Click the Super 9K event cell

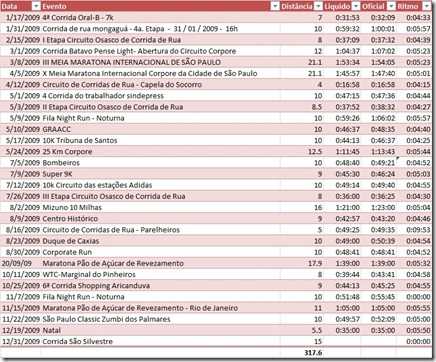tap(161, 174)
